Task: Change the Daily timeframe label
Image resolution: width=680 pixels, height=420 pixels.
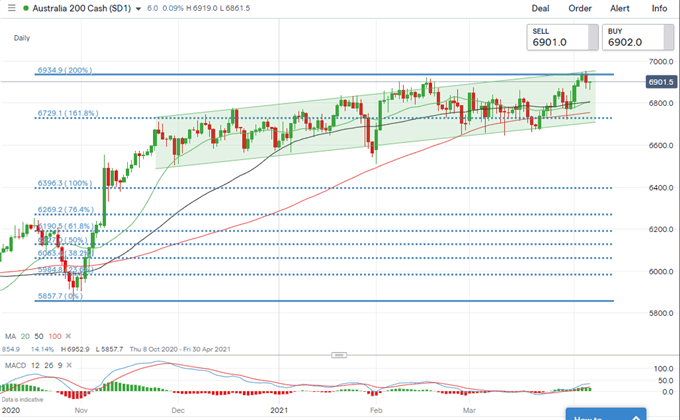Action: pyautogui.click(x=22, y=38)
